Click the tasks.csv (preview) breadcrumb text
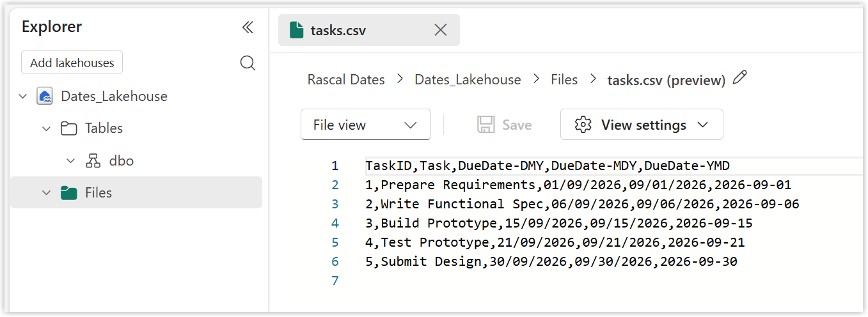Screen dimensions: 868x317 [666, 81]
